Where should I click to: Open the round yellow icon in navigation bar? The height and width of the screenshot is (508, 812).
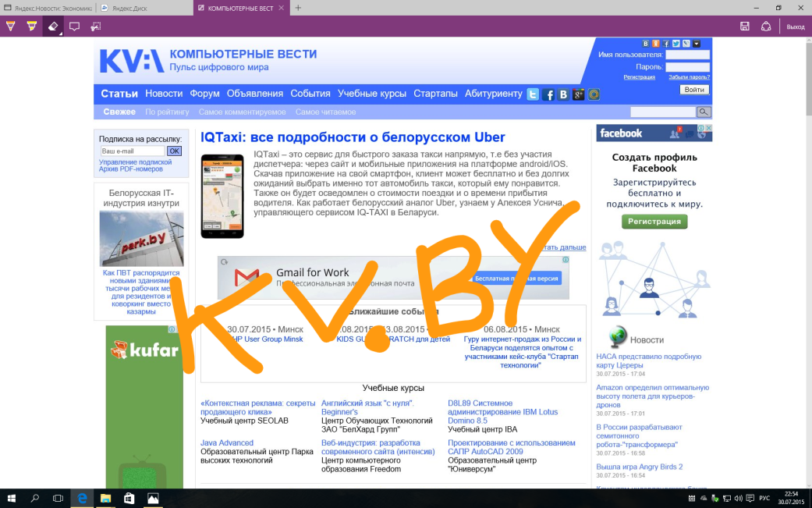pos(594,94)
